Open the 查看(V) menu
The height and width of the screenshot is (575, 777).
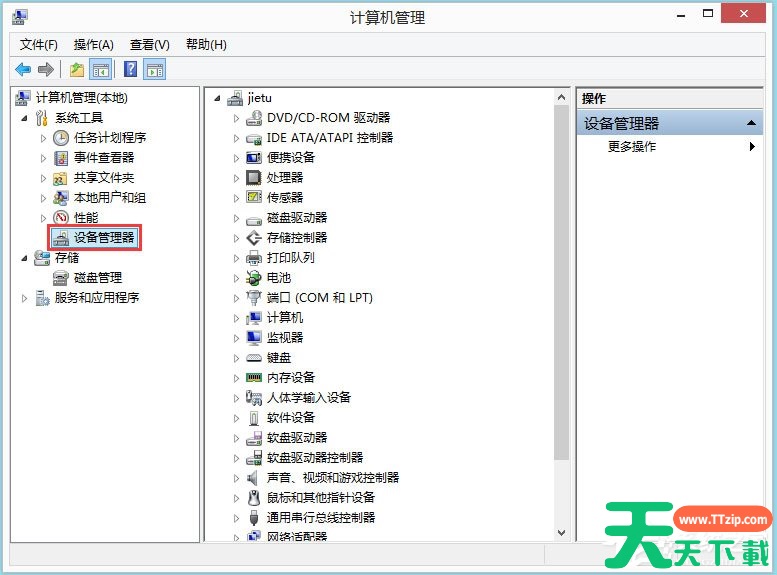pyautogui.click(x=149, y=45)
